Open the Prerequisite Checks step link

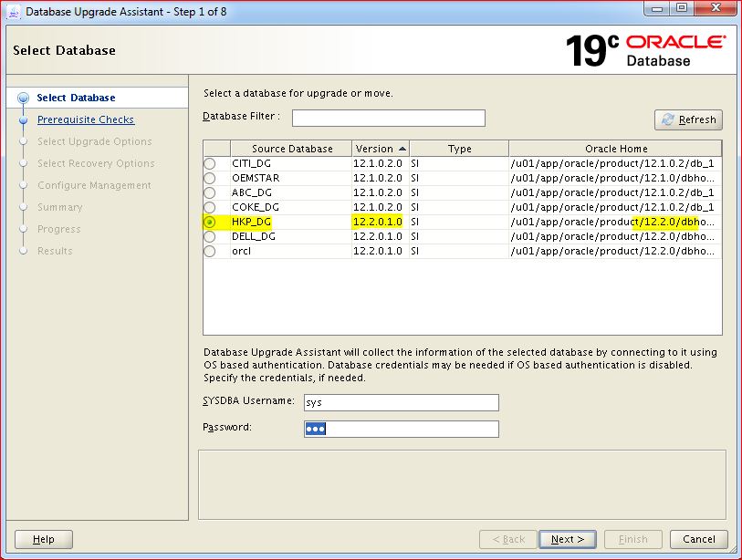(85, 119)
